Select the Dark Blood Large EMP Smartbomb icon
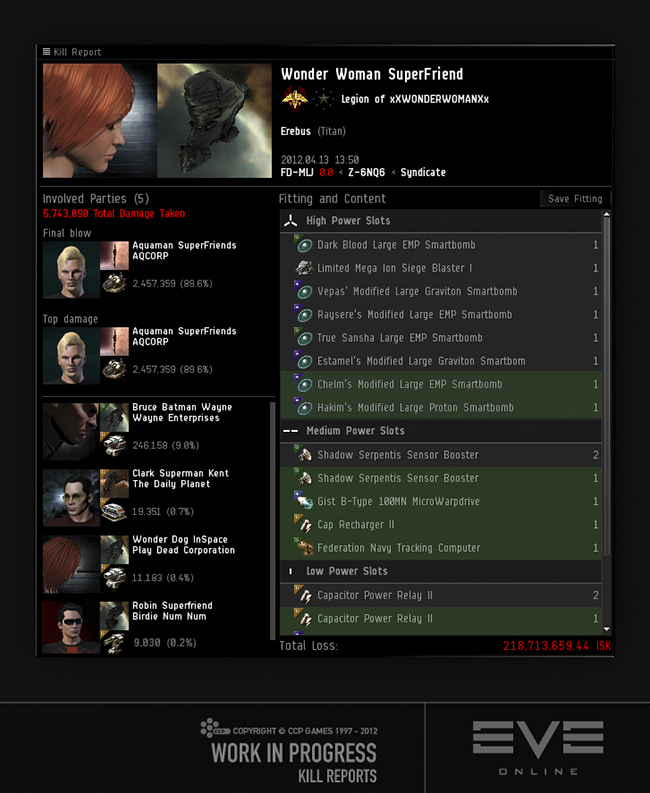This screenshot has height=793, width=650. pos(304,245)
